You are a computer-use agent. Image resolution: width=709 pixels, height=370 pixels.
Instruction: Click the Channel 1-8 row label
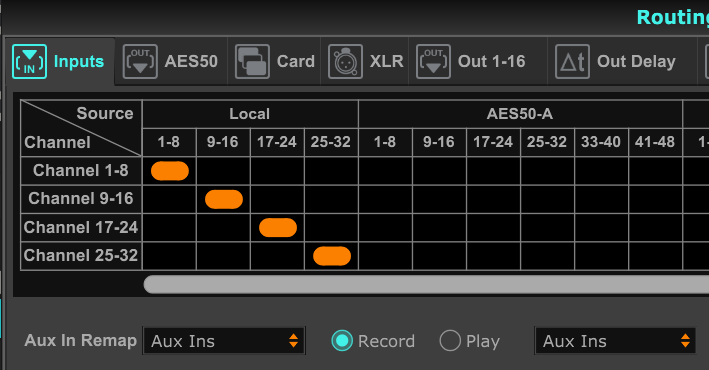tap(81, 171)
